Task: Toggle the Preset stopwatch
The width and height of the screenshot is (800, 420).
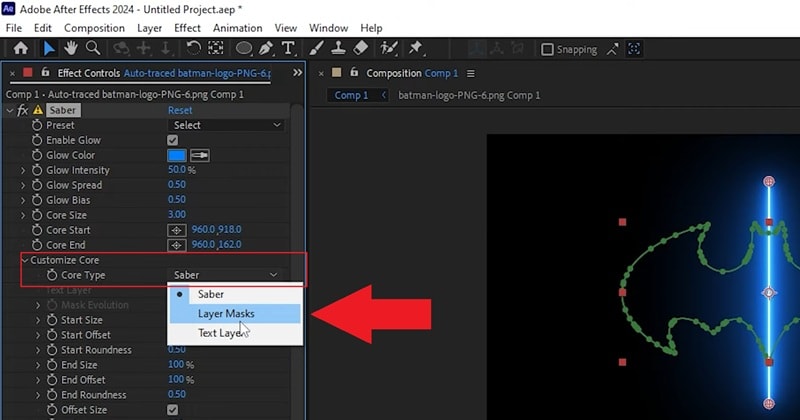Action: 37,125
